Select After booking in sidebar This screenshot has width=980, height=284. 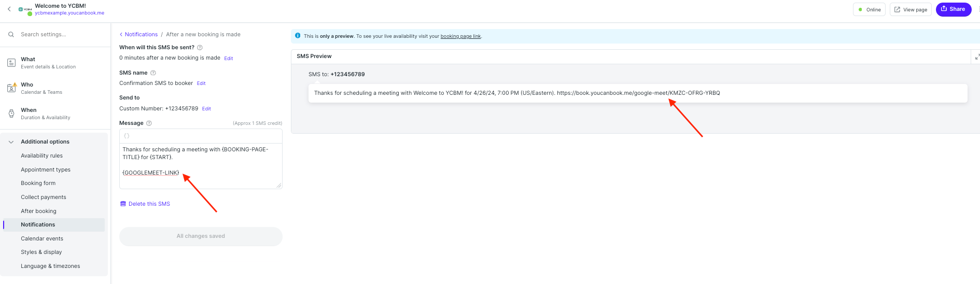point(38,211)
